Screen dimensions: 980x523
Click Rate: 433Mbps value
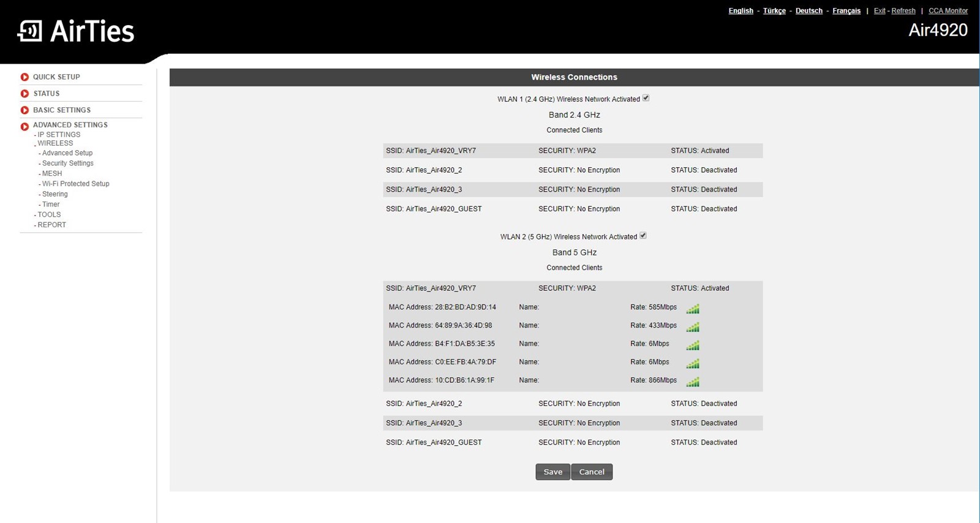[x=654, y=326]
